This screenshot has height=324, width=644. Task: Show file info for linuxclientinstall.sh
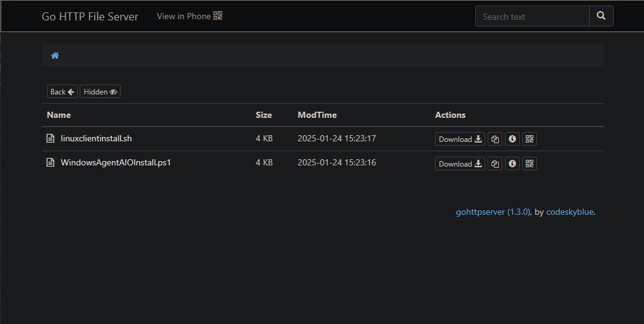click(512, 139)
